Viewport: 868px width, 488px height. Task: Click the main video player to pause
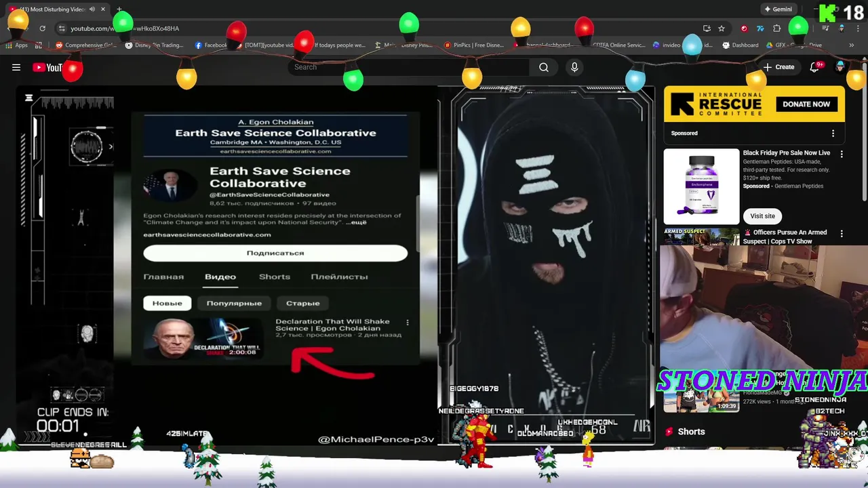[x=336, y=266]
